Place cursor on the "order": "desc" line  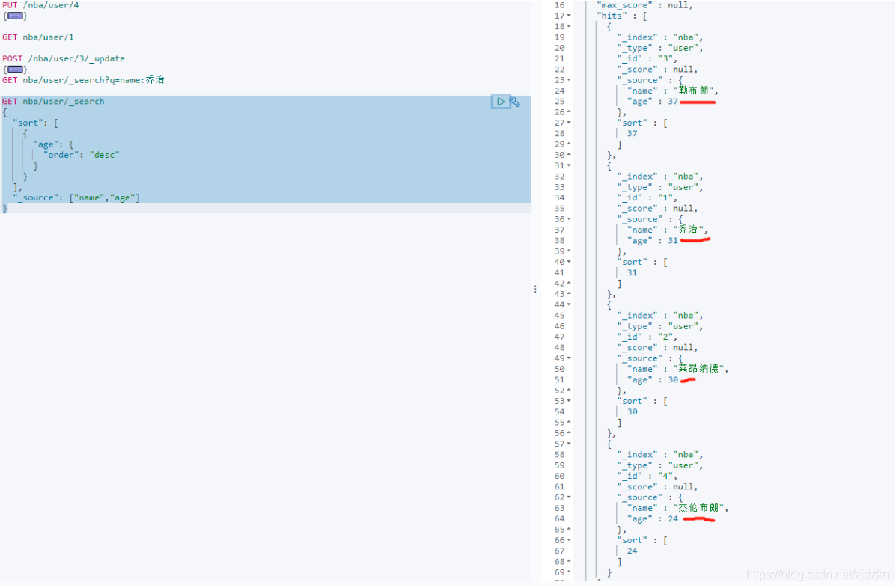tap(81, 155)
